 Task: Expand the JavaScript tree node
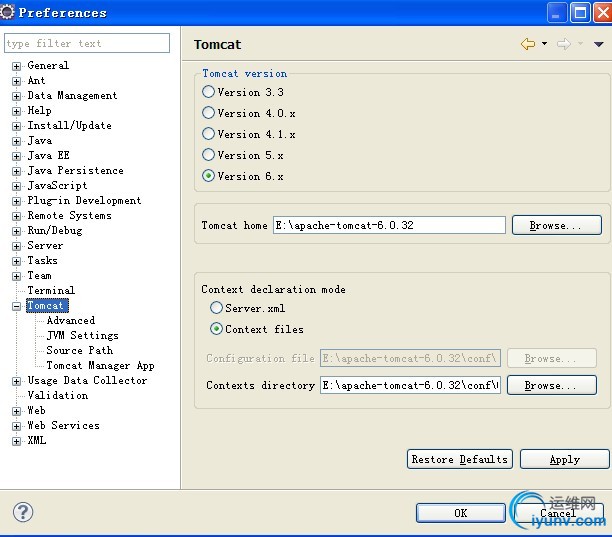16,186
